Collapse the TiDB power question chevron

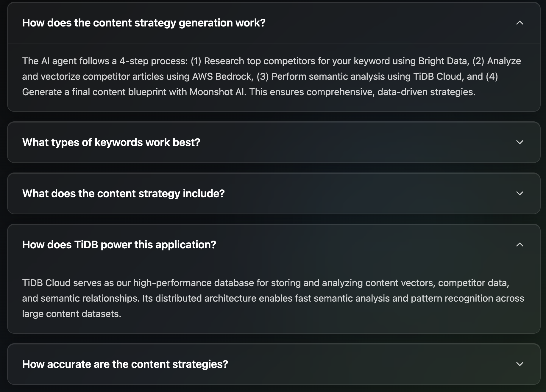(520, 245)
